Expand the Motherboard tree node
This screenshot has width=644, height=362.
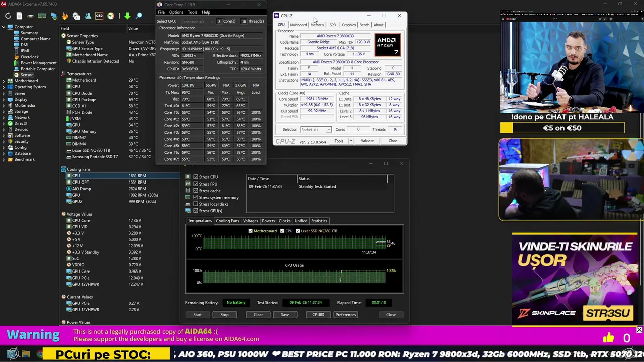[x=3, y=81]
